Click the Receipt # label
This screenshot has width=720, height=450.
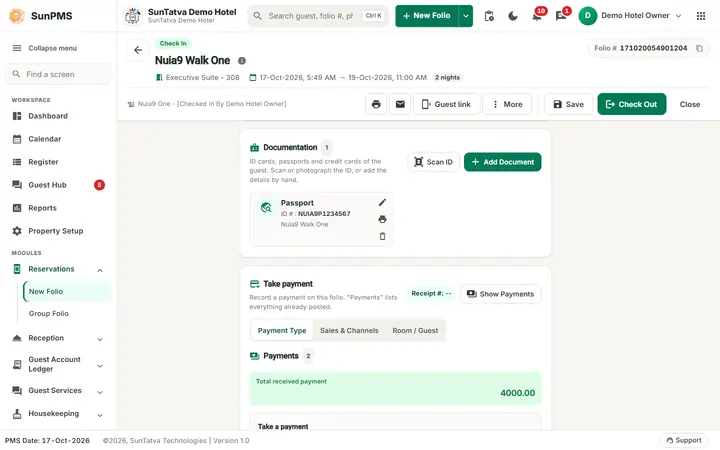[x=431, y=293]
